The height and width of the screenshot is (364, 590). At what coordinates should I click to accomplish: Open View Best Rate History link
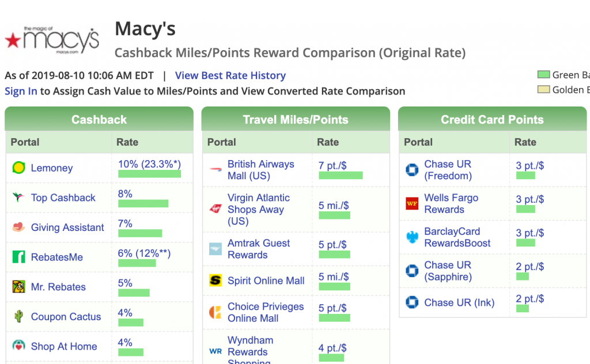[230, 75]
